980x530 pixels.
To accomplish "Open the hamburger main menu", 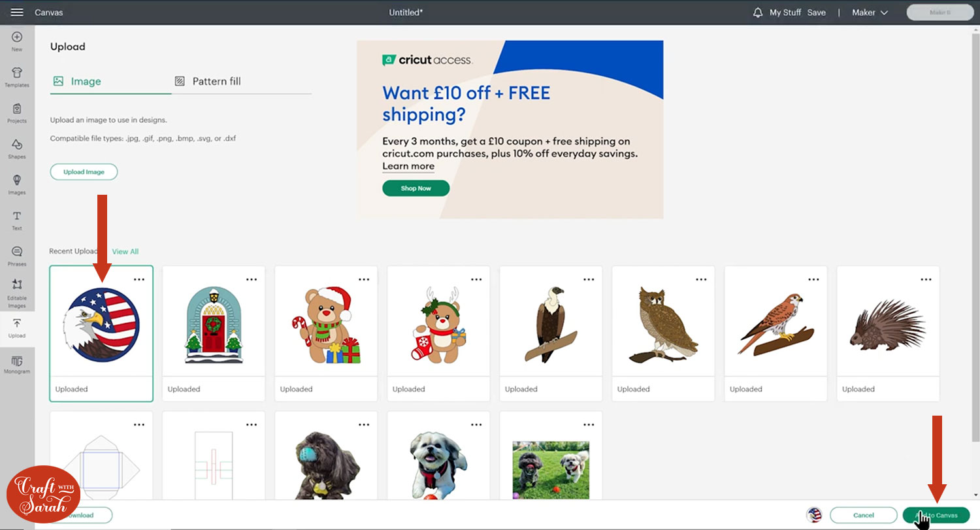I will (x=17, y=12).
